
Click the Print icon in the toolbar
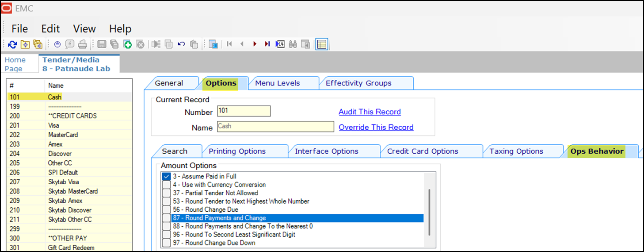(x=82, y=44)
